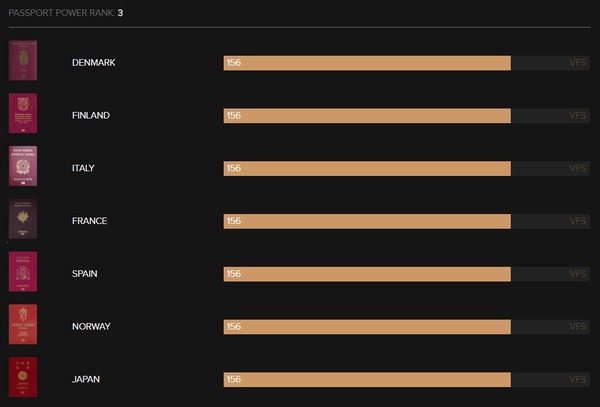This screenshot has width=600, height=407.
Task: Select the Japan passport cover image
Action: (x=23, y=377)
